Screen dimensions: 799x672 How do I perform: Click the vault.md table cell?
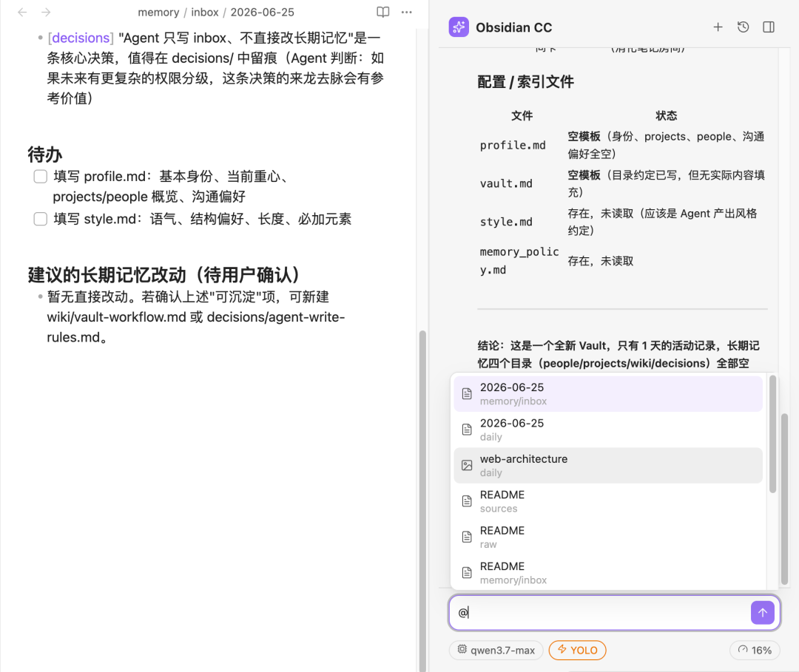pyautogui.click(x=506, y=184)
